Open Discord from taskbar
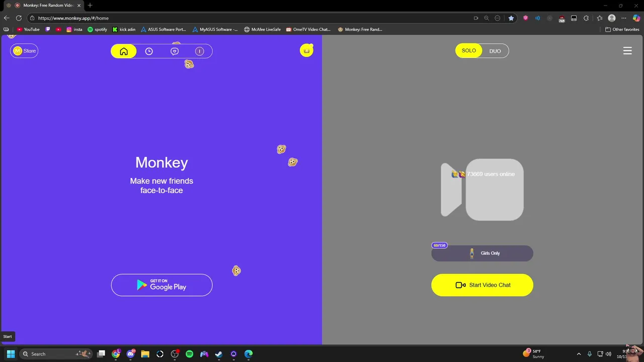The height and width of the screenshot is (362, 644). pyautogui.click(x=131, y=354)
